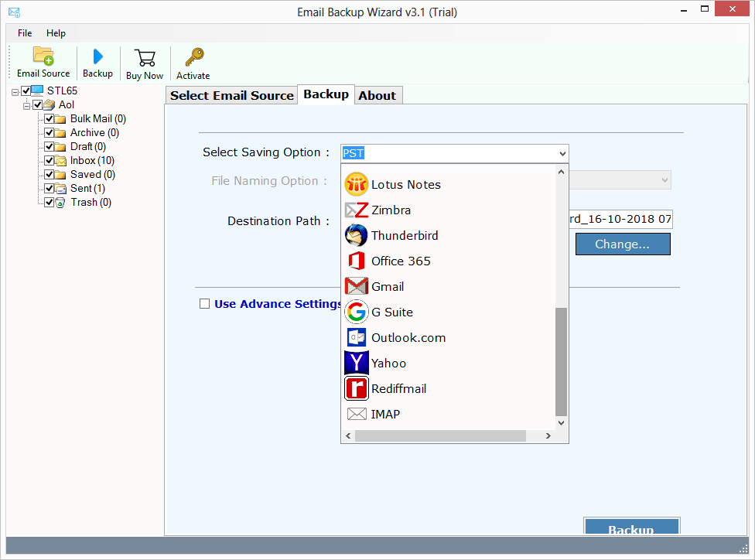Click the Destination Path input field

[620, 219]
